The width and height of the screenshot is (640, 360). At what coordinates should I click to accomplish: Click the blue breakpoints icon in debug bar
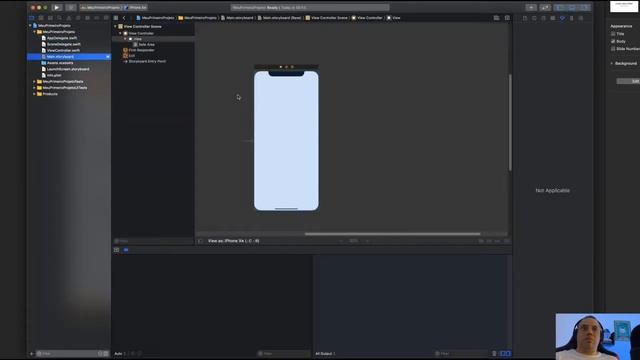126,250
